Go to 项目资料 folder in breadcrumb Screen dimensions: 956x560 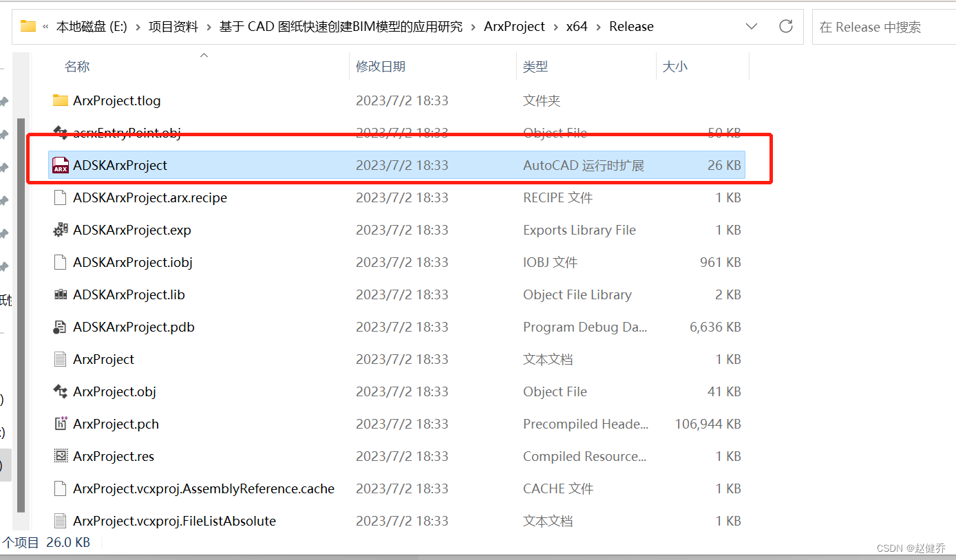pos(173,27)
